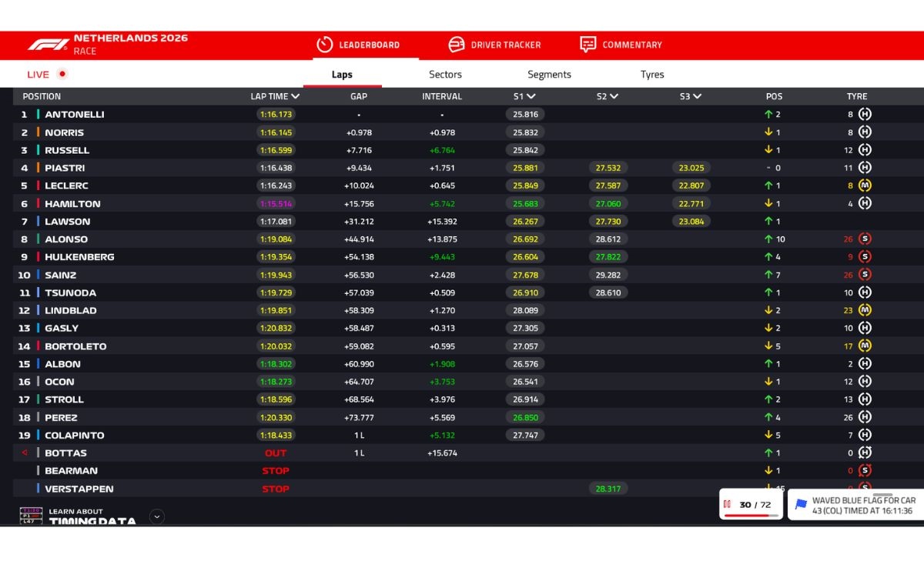Click Bearman's red STOP status
The width and height of the screenshot is (924, 561).
pos(276,471)
